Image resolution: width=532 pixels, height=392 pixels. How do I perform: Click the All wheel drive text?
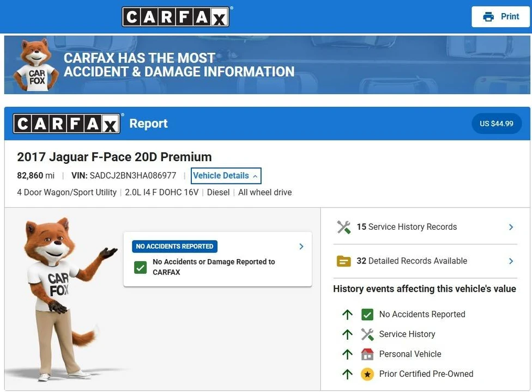click(x=265, y=192)
